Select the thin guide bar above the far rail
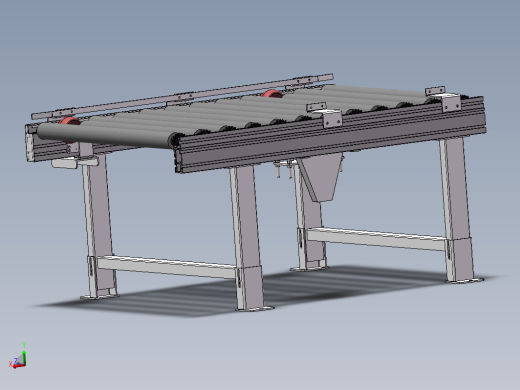 coord(182,97)
